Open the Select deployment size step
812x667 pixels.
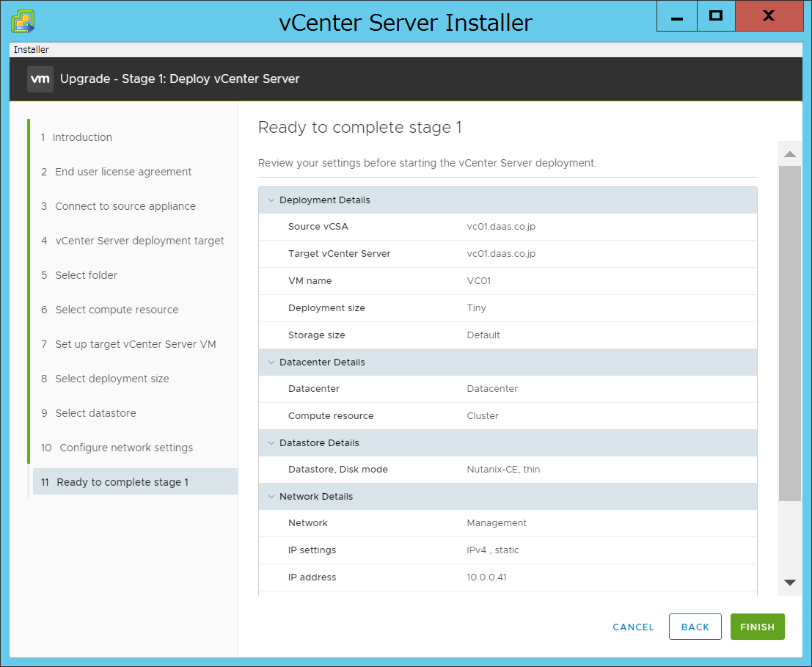105,379
